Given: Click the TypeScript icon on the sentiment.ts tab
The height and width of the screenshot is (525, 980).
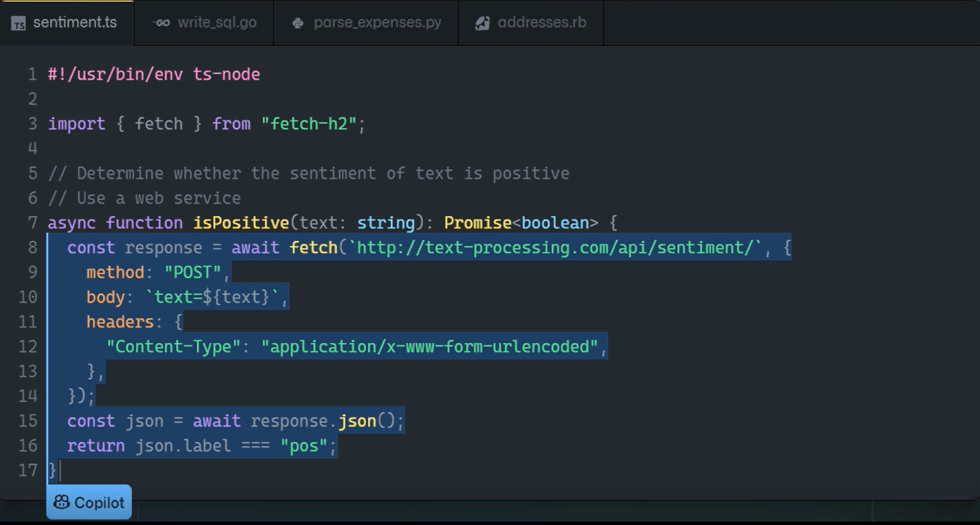Looking at the screenshot, I should (18, 23).
